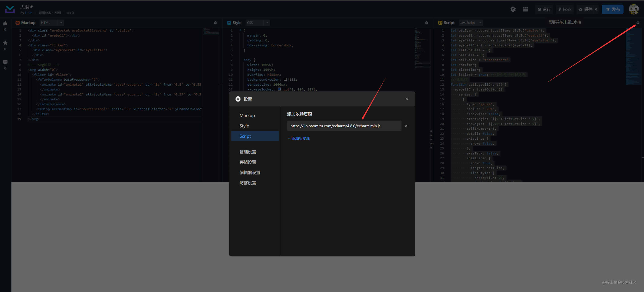
Task: Click #111 background color swatch
Action: [285, 79]
